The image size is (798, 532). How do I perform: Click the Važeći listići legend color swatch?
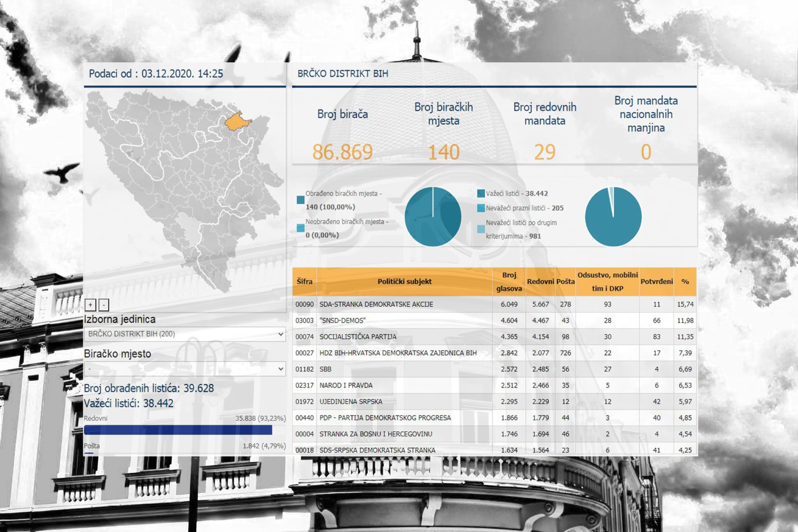click(x=481, y=194)
